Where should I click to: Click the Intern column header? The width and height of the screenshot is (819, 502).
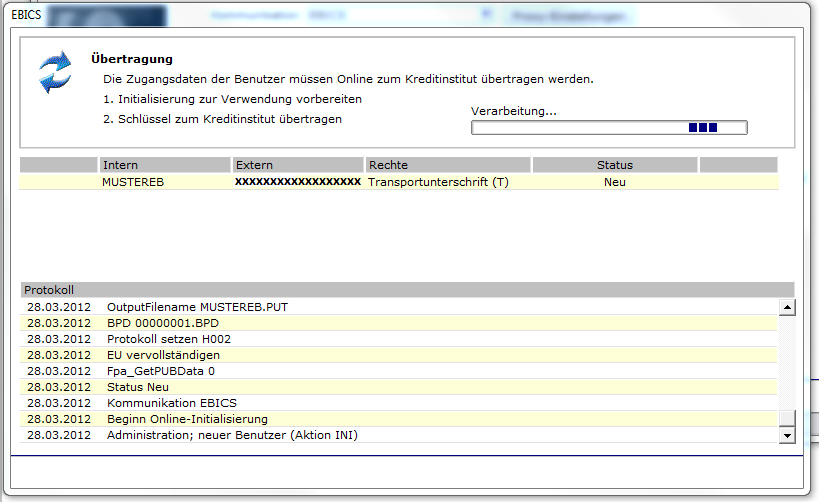165,165
